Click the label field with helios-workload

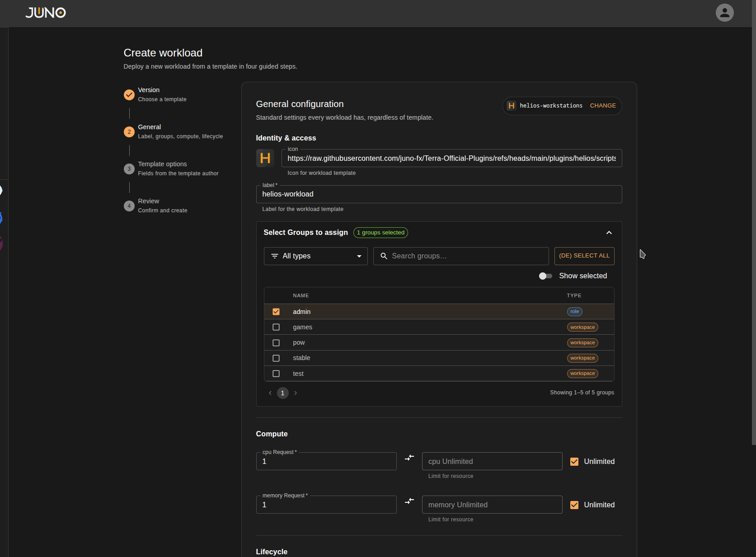point(439,194)
